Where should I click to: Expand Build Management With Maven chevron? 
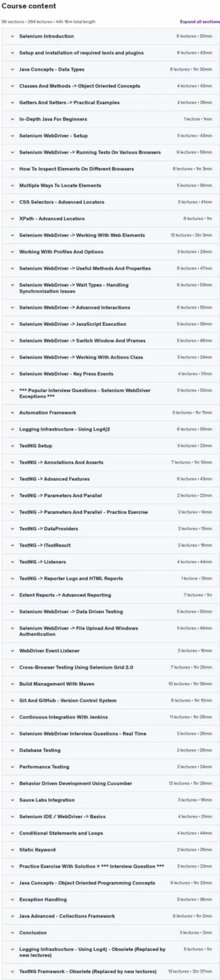tap(13, 684)
